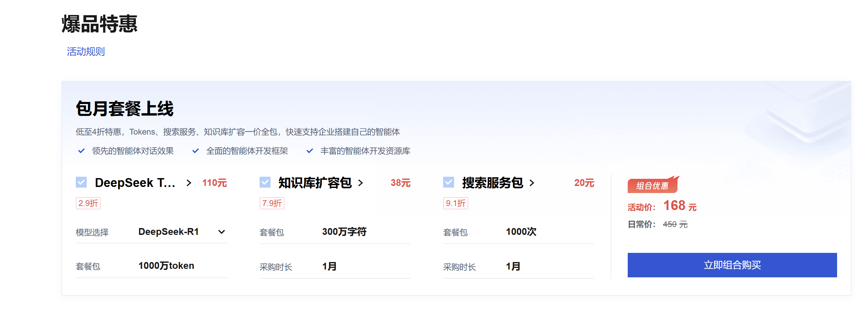Click the 模型选择 label
Image resolution: width=868 pixels, height=329 pixels.
tap(92, 232)
